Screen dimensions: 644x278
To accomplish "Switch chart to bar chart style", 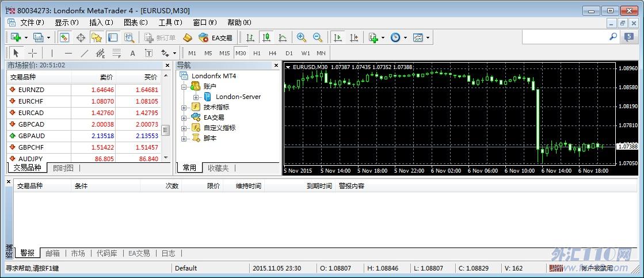I will 250,38.
